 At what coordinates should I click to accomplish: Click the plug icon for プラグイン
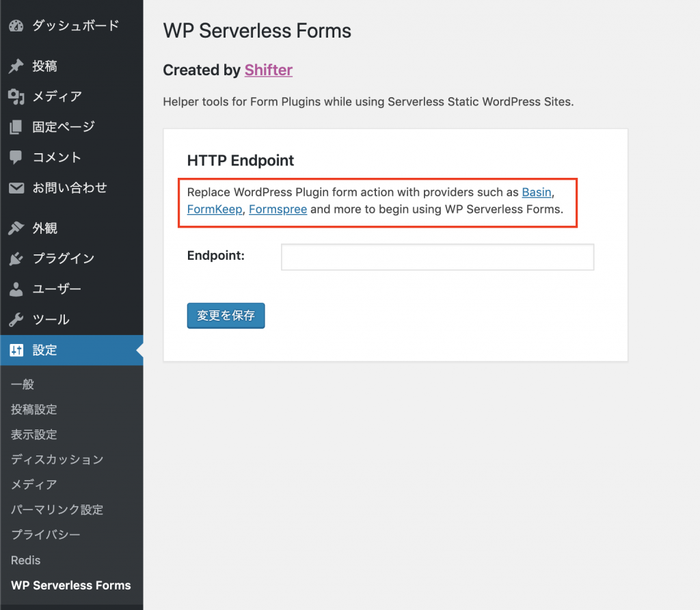point(16,258)
